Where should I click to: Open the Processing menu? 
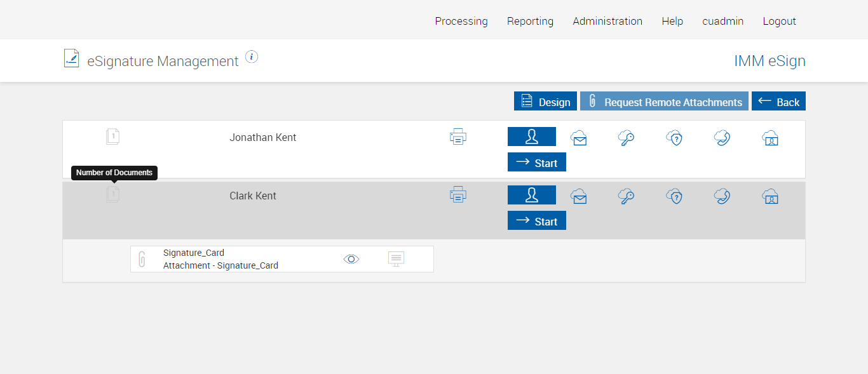pos(461,21)
